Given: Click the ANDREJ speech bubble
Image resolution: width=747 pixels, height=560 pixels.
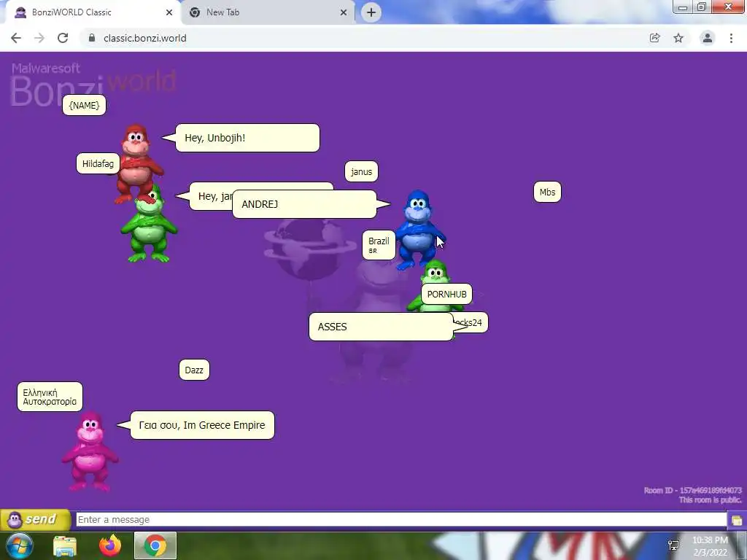Looking at the screenshot, I should tap(304, 204).
